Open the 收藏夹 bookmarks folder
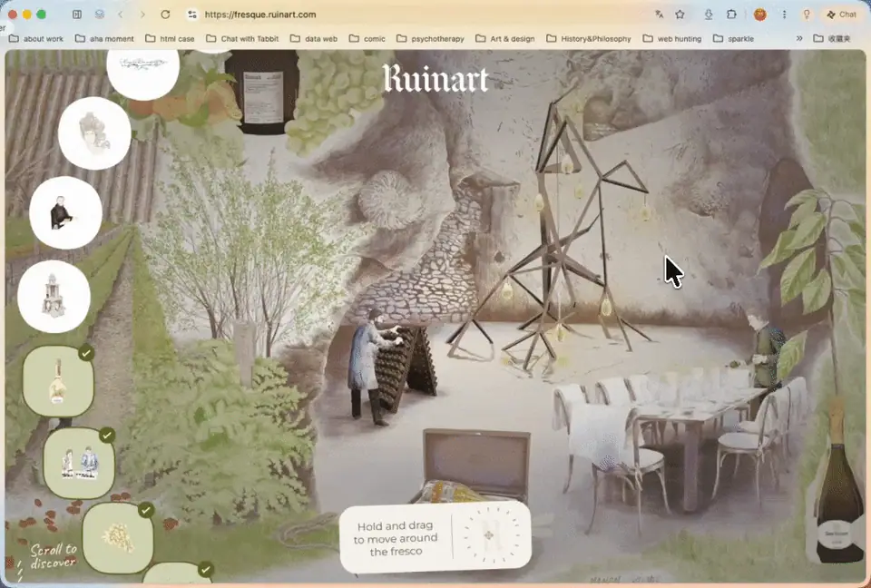Screen dimensions: 871x588 click(832, 38)
